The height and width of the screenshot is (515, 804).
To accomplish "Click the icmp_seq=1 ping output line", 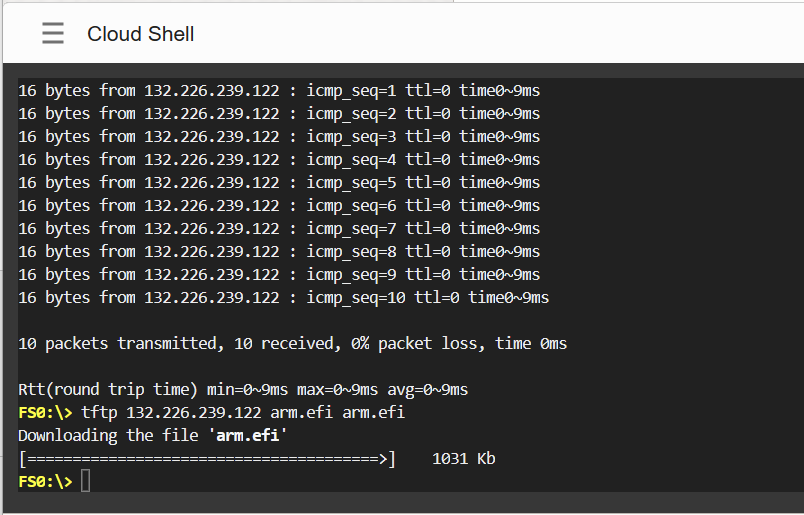I will [279, 90].
